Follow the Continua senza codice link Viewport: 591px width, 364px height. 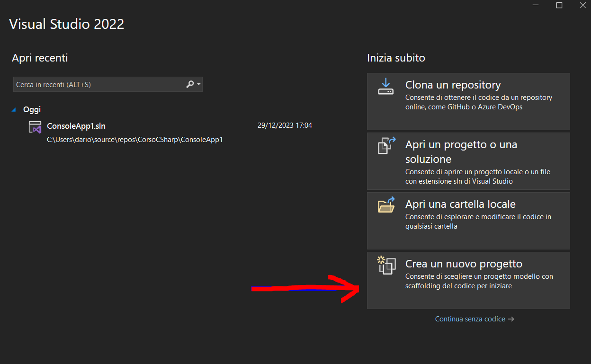coord(470,319)
